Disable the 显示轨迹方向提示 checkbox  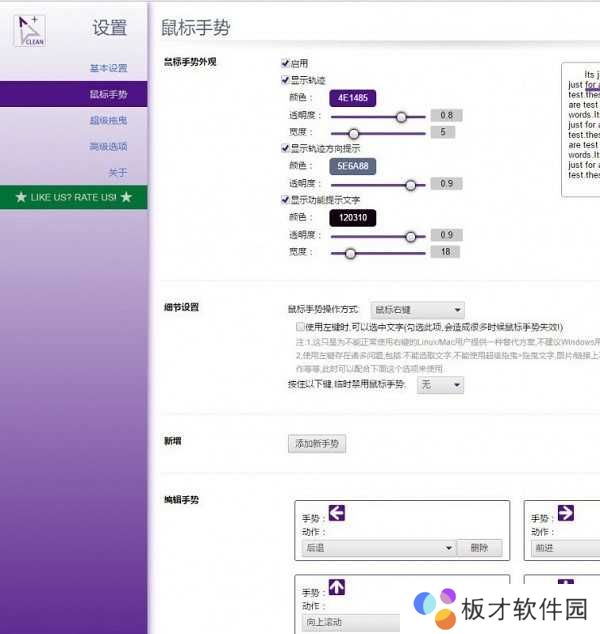tap(285, 148)
